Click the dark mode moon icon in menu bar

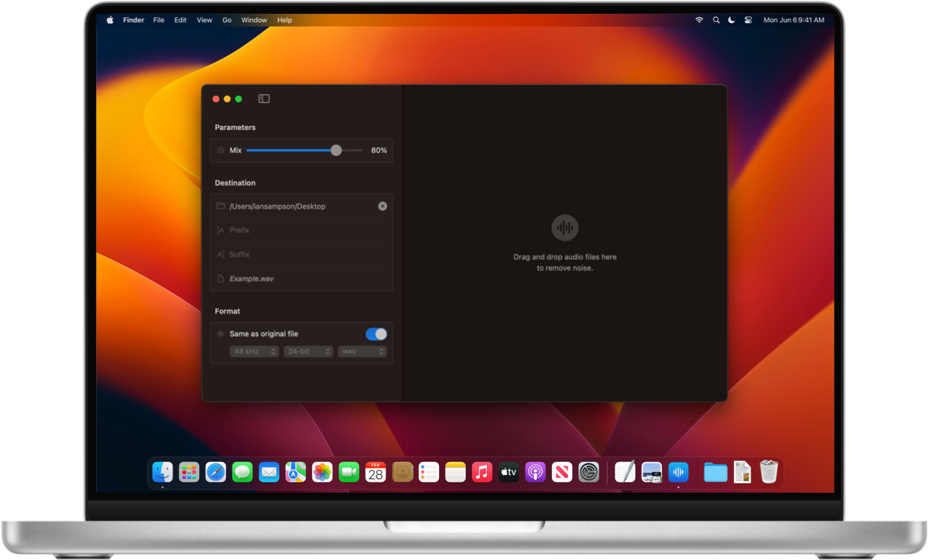coord(731,19)
